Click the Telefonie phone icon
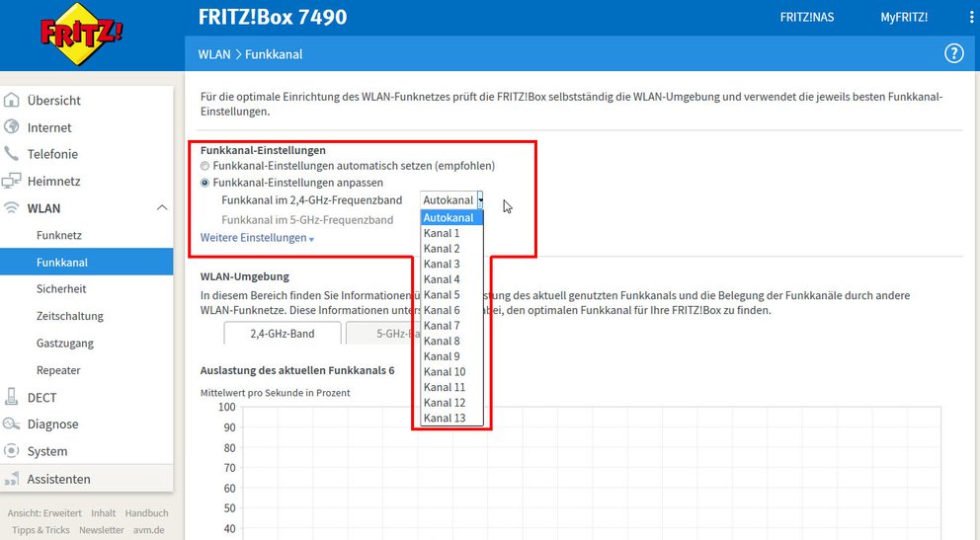The image size is (980, 540). (11, 154)
